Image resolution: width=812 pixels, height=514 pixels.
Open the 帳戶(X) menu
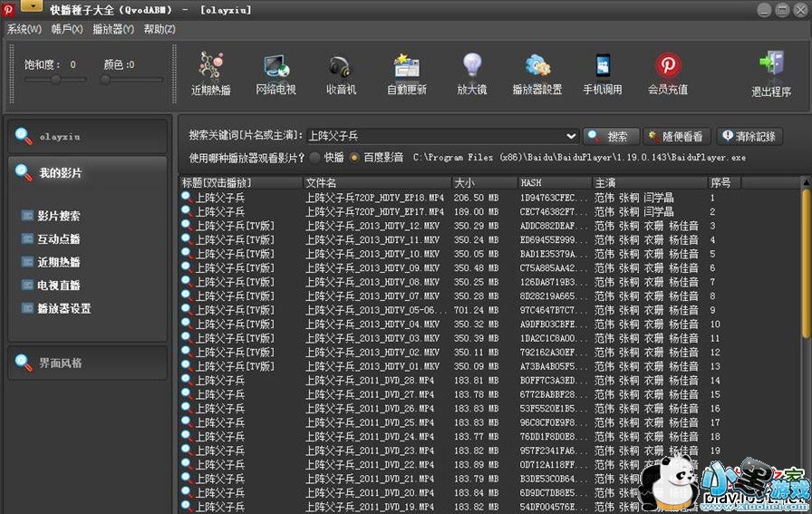point(67,29)
